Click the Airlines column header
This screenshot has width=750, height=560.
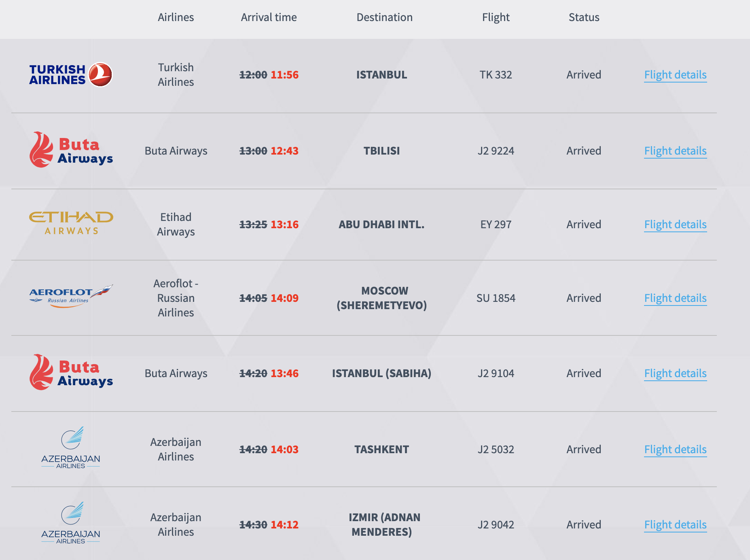point(176,17)
